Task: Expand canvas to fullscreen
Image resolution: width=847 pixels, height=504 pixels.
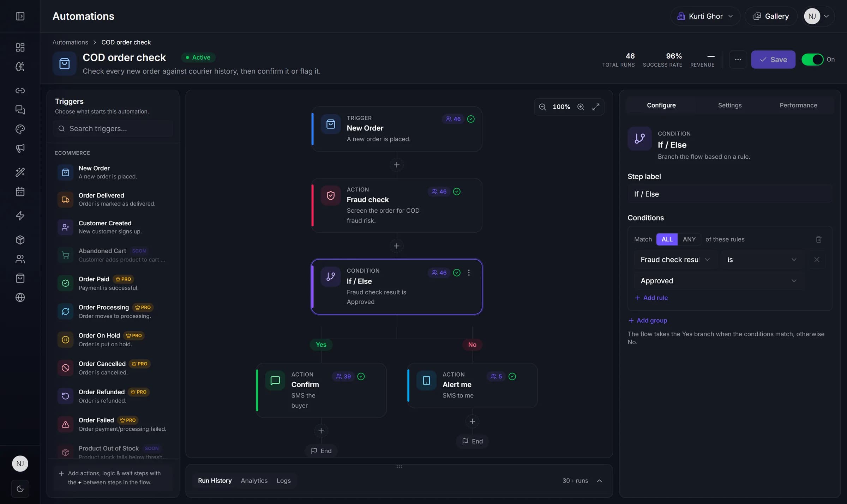Action: (x=596, y=107)
